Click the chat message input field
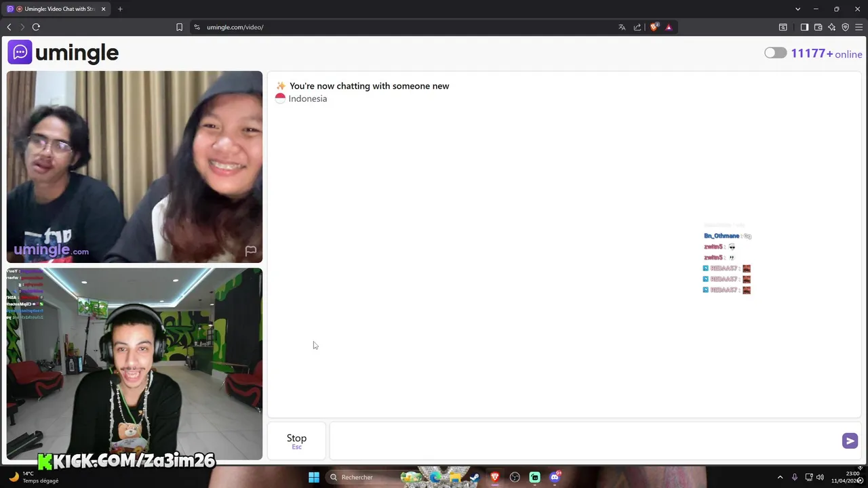This screenshot has height=488, width=868. tap(587, 441)
